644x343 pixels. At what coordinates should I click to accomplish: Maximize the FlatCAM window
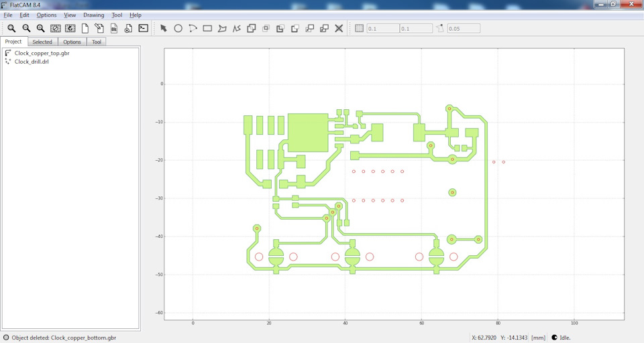[613, 4]
